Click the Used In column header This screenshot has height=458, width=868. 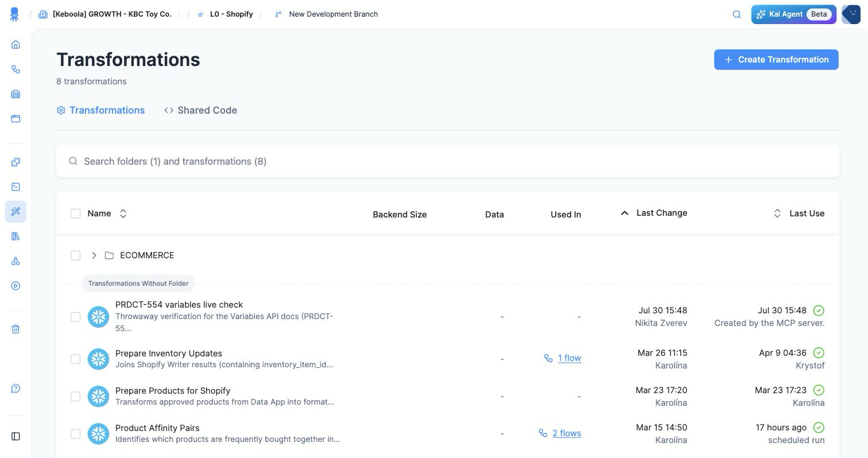point(566,215)
